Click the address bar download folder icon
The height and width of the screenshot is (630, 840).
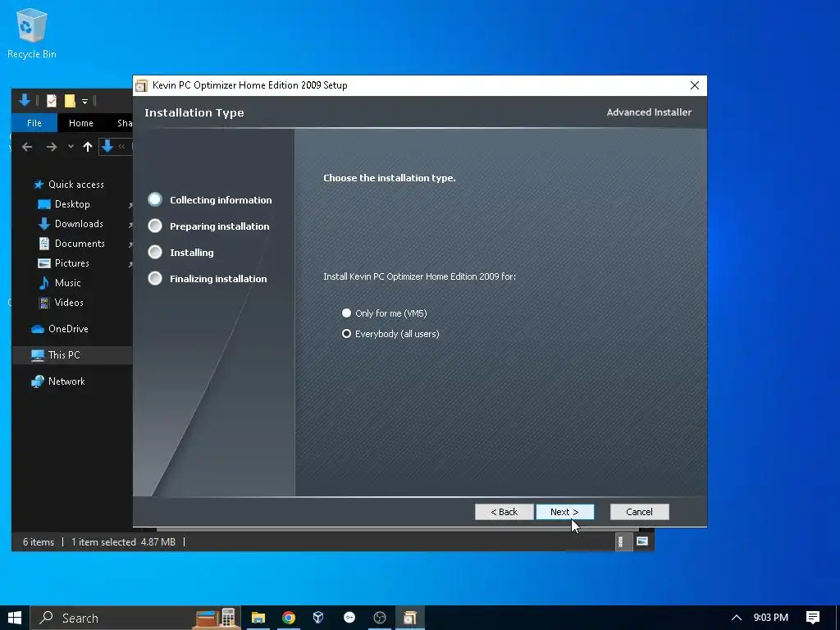point(107,146)
